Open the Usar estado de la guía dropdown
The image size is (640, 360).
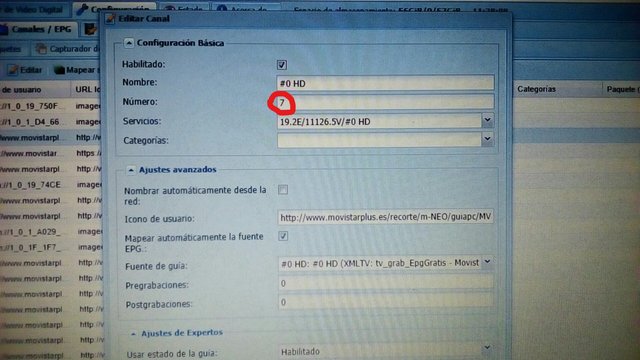pyautogui.click(x=487, y=349)
